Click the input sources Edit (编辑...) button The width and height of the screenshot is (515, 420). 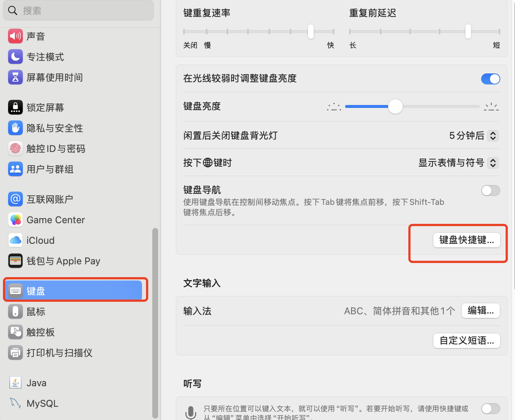tap(480, 311)
